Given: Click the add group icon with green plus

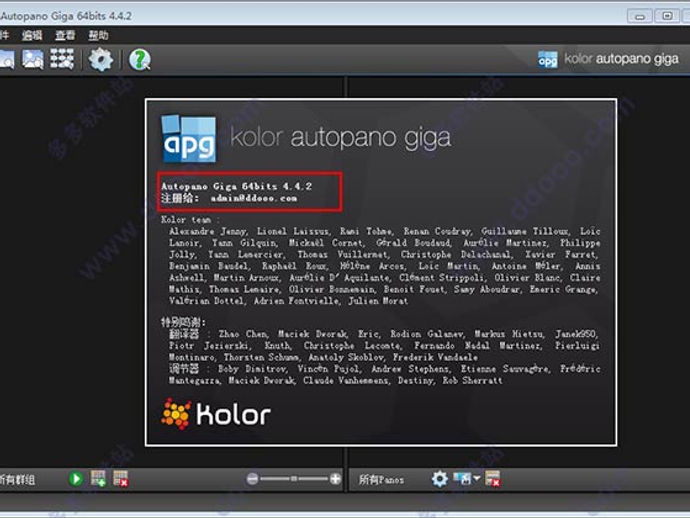Looking at the screenshot, I should [x=98, y=478].
